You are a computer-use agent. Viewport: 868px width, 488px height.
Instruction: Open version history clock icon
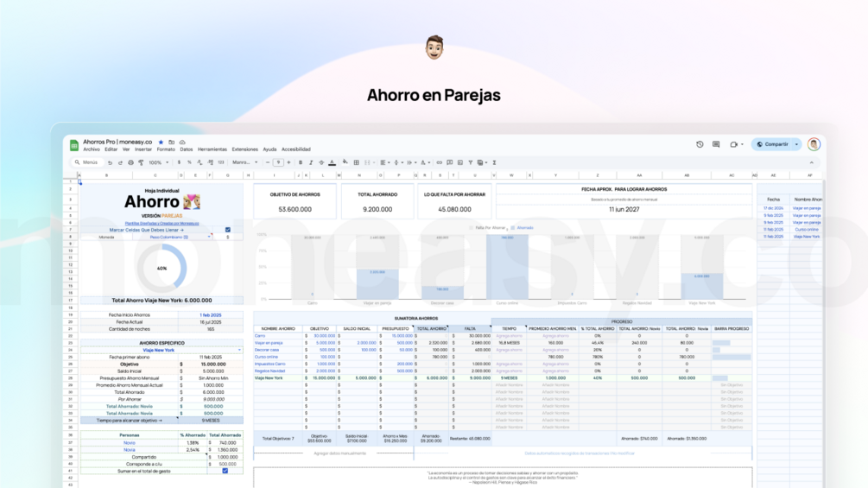point(700,144)
